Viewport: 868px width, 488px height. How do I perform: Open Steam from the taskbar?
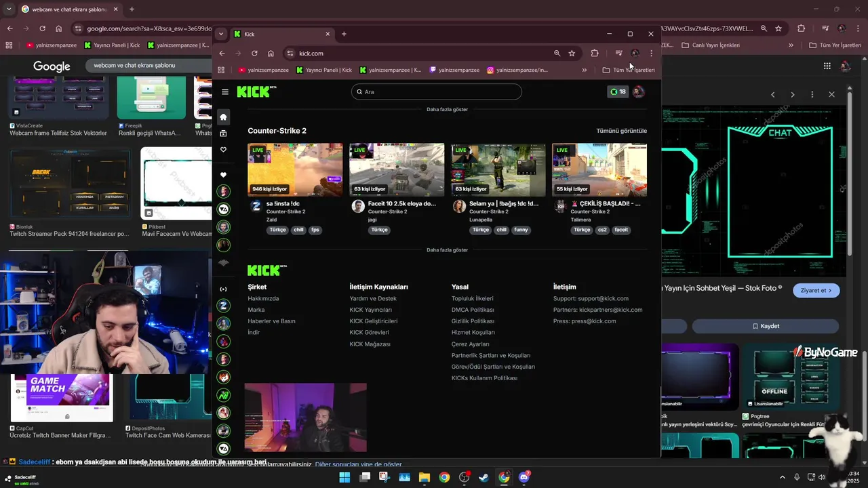[484, 477]
